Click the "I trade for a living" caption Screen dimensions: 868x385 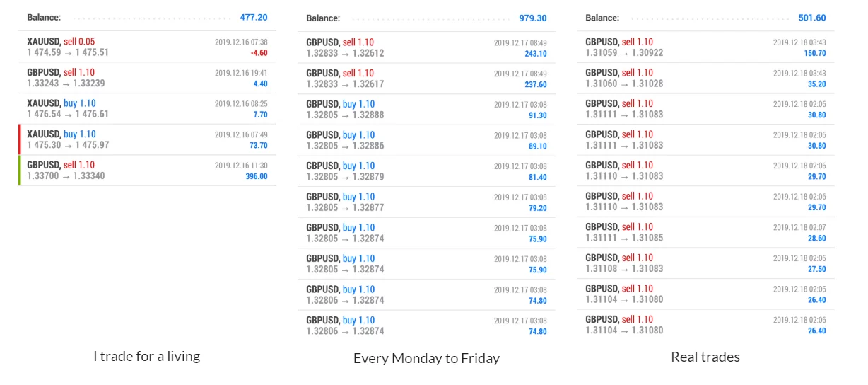coord(146,356)
